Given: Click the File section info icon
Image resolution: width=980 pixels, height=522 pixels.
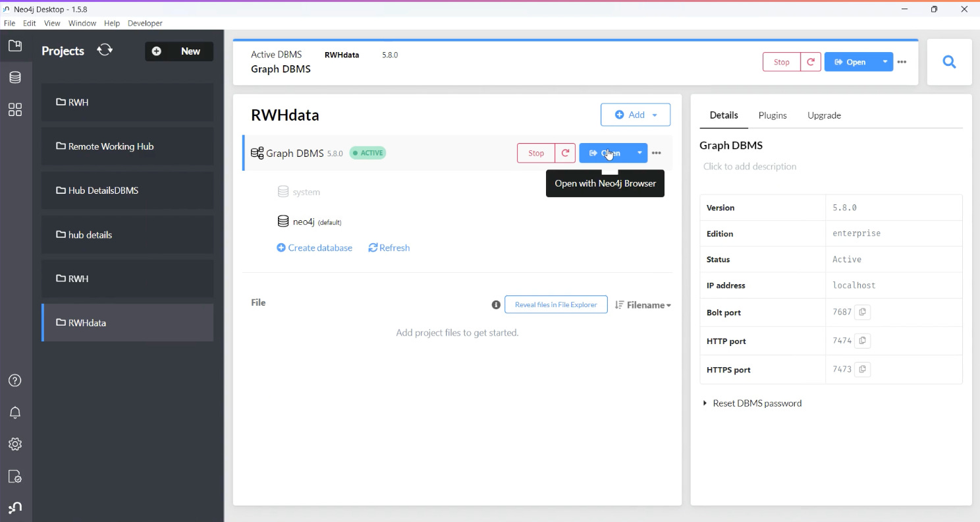Looking at the screenshot, I should [496, 304].
